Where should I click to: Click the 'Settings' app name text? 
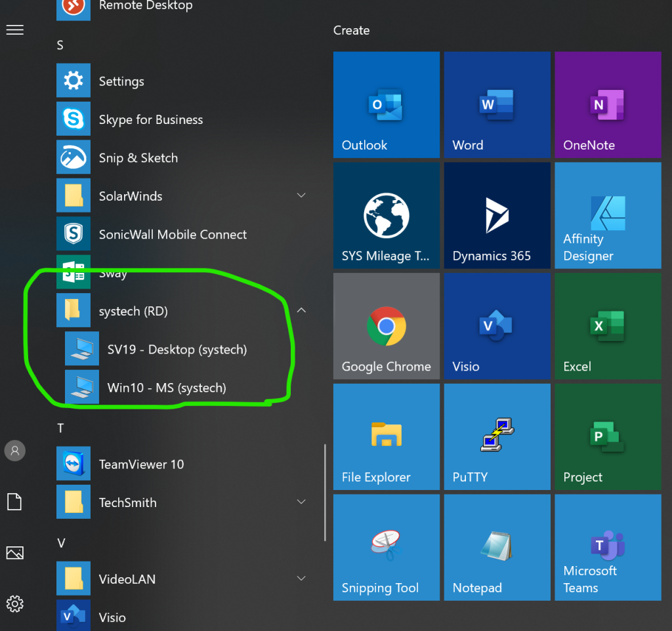pos(121,81)
